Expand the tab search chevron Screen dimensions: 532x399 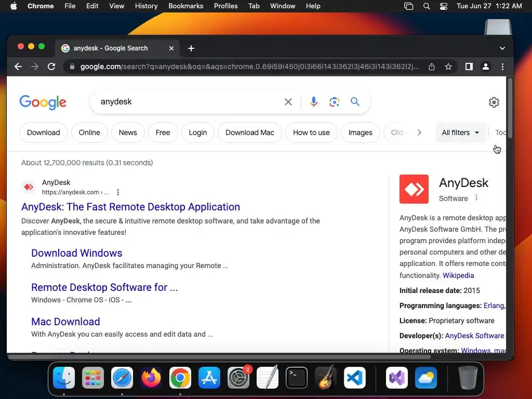point(502,48)
